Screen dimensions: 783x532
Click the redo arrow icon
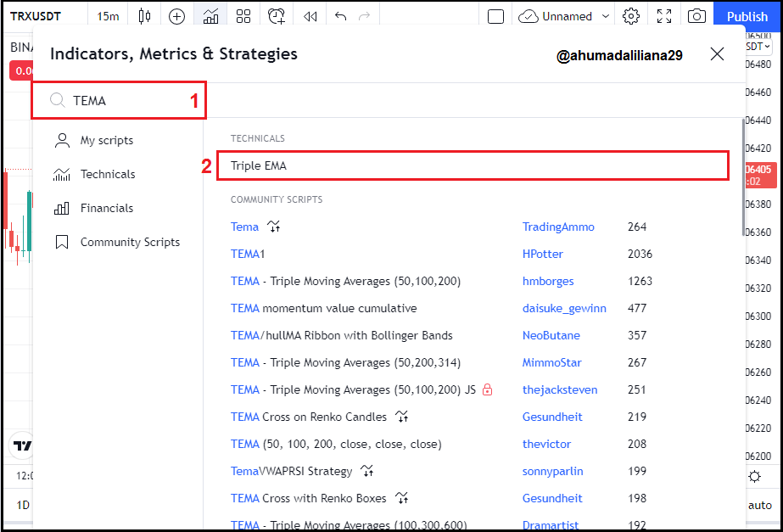coord(365,16)
